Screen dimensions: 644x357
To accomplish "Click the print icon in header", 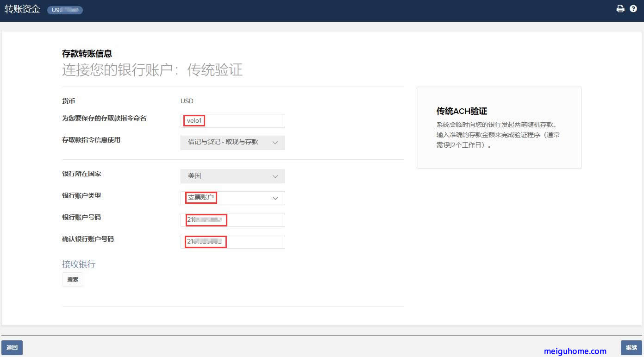I will coord(620,9).
